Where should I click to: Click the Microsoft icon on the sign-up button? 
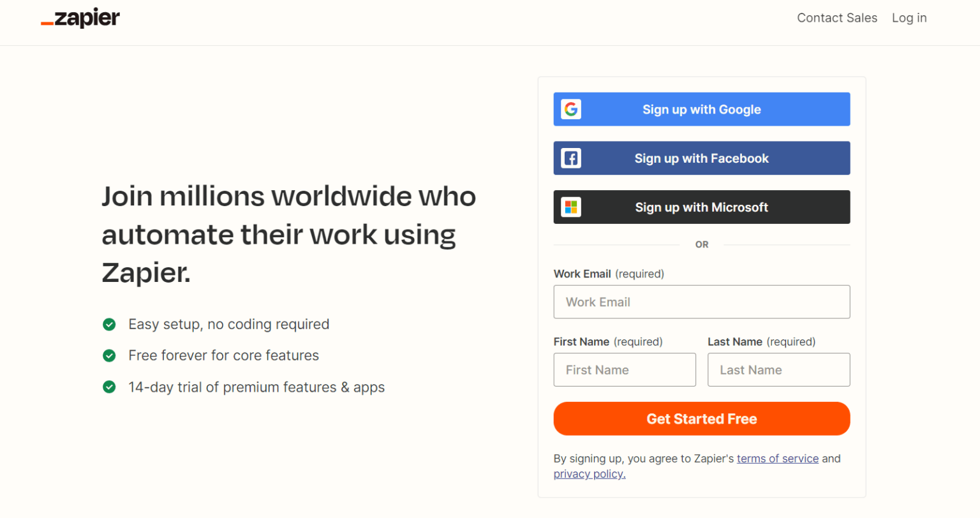point(570,207)
